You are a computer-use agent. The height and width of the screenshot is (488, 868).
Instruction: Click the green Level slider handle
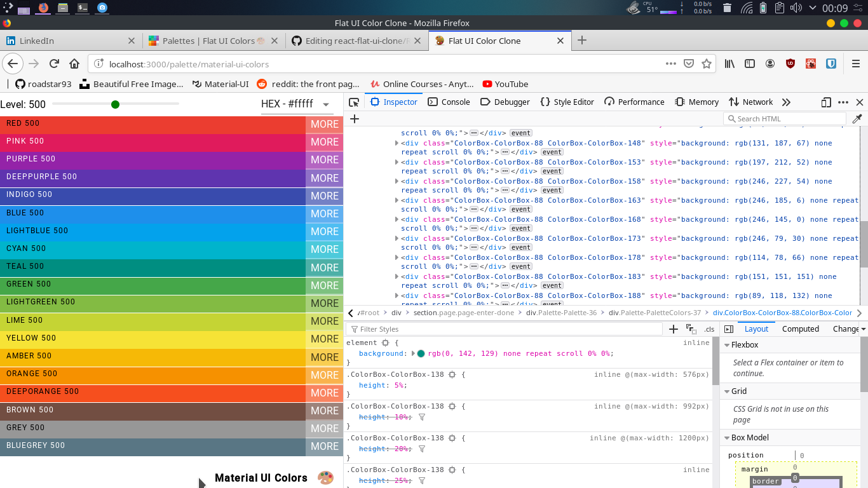(115, 104)
